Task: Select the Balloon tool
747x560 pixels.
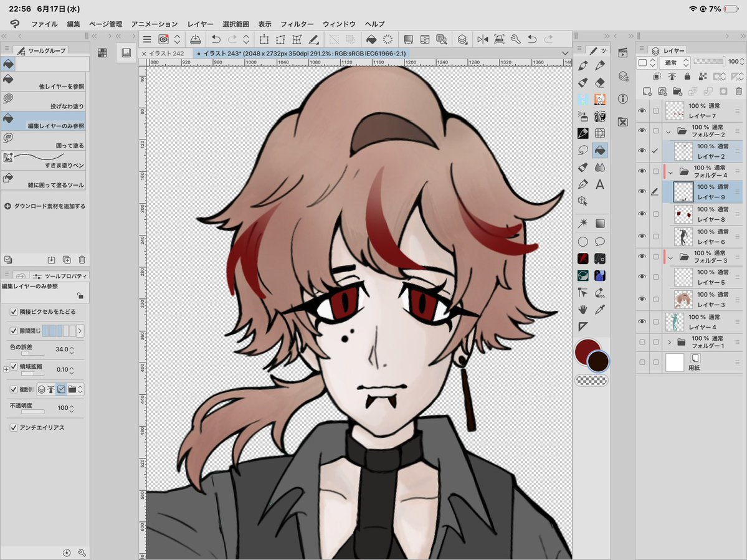Action: (x=600, y=242)
